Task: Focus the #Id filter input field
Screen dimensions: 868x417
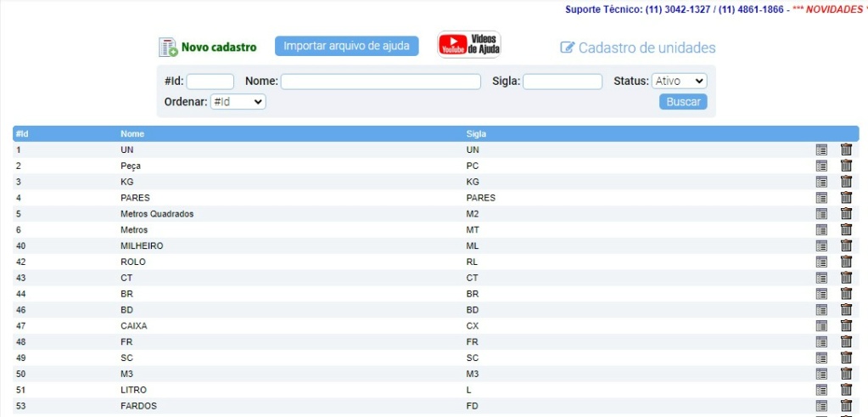Action: pos(210,82)
